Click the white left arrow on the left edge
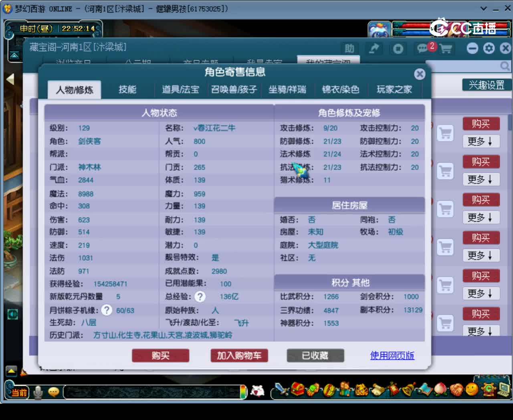This screenshot has width=513, height=420. point(10,79)
